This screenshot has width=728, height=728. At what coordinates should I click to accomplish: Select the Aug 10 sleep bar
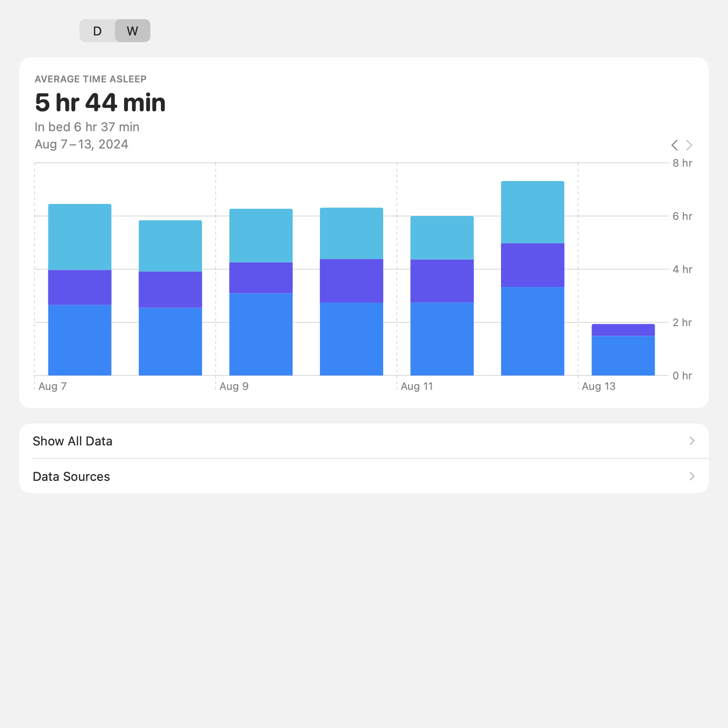click(352, 292)
